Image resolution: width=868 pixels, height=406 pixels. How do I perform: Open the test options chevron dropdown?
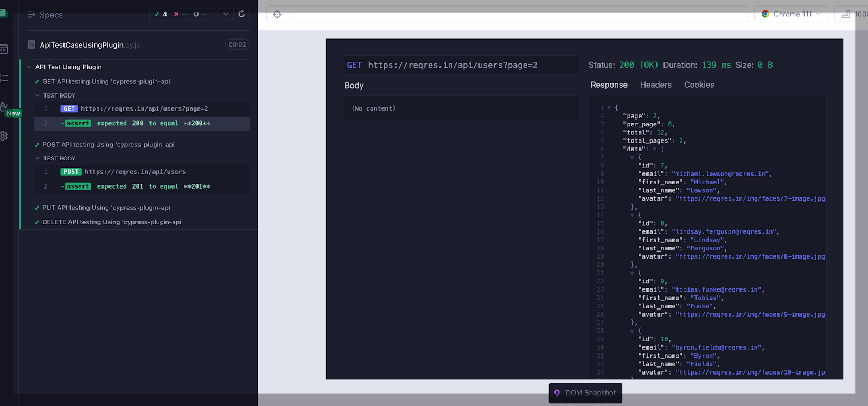(x=226, y=14)
